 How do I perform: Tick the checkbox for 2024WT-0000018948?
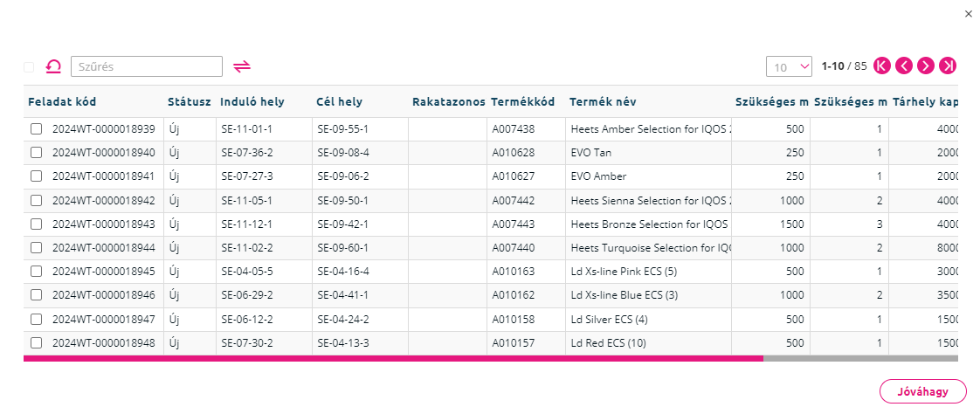37,342
